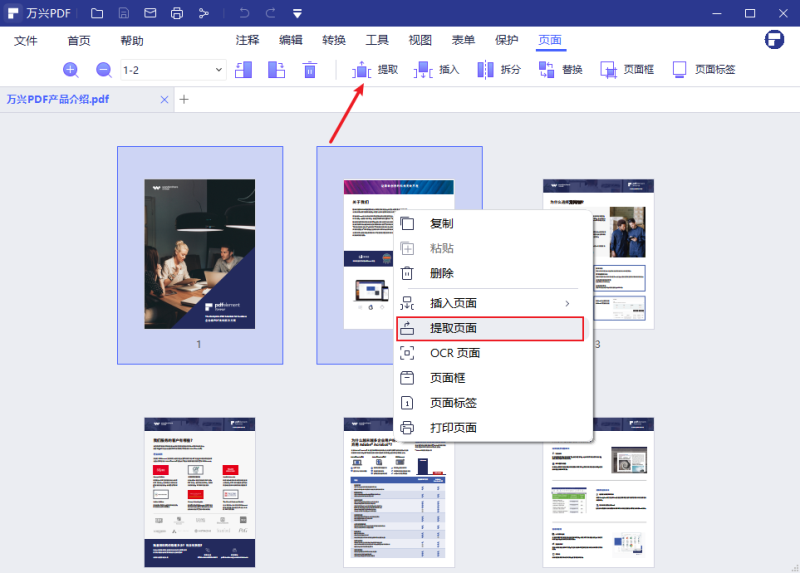
Task: Open the page range 1-2 dropdown
Action: pyautogui.click(x=173, y=70)
